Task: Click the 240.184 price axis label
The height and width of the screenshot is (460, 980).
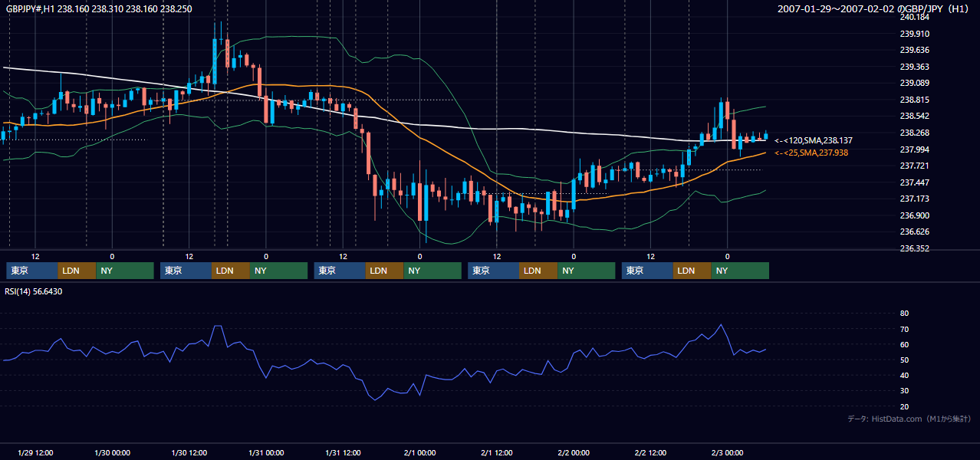Action: click(914, 17)
